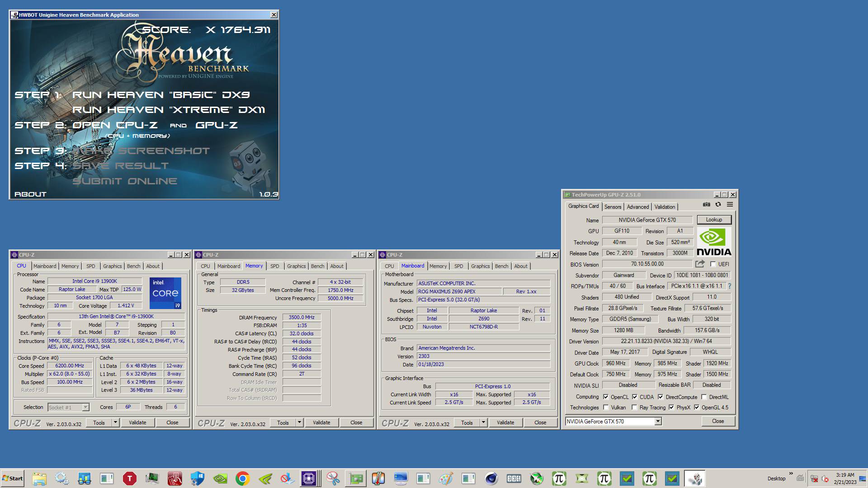
Task: Click the taskbar clock showing 3:19 AM
Action: pos(845,479)
